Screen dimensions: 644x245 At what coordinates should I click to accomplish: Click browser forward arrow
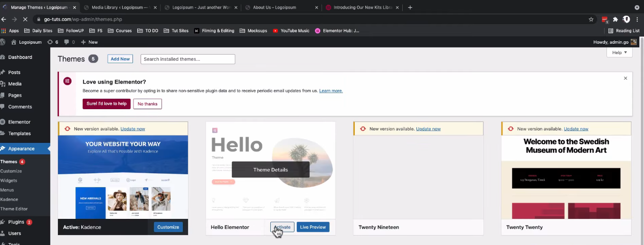click(x=14, y=19)
